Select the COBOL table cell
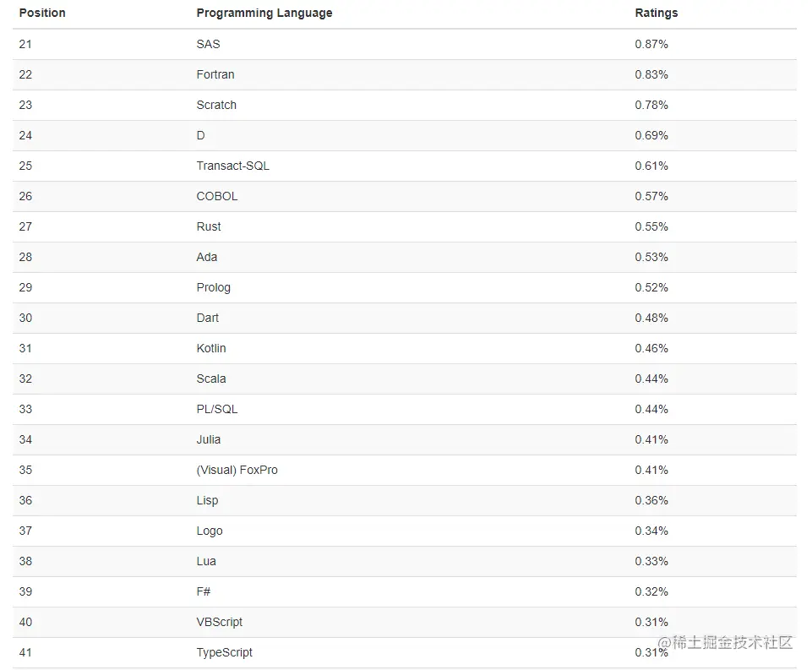 [217, 196]
